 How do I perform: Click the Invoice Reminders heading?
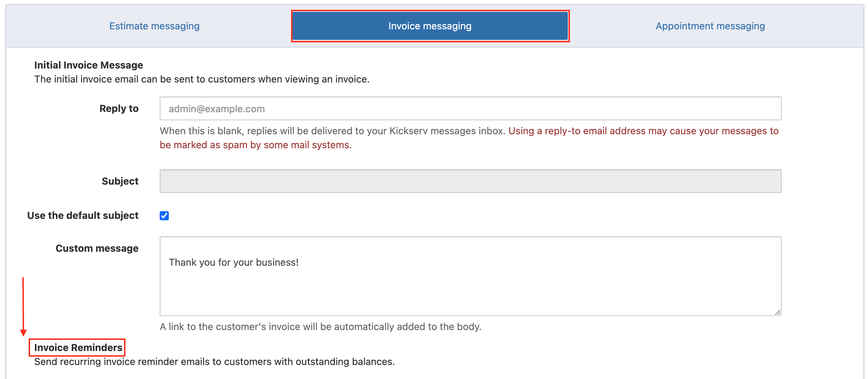tap(78, 348)
